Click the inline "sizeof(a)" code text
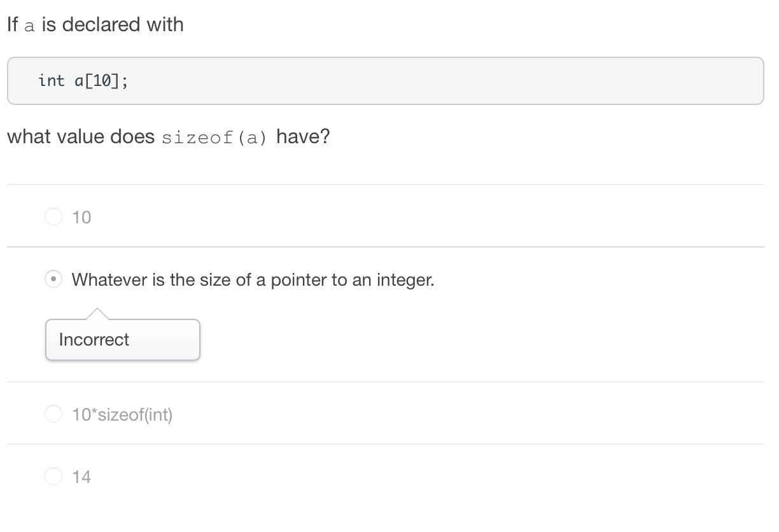Screen dimensions: 779x532 (214, 138)
